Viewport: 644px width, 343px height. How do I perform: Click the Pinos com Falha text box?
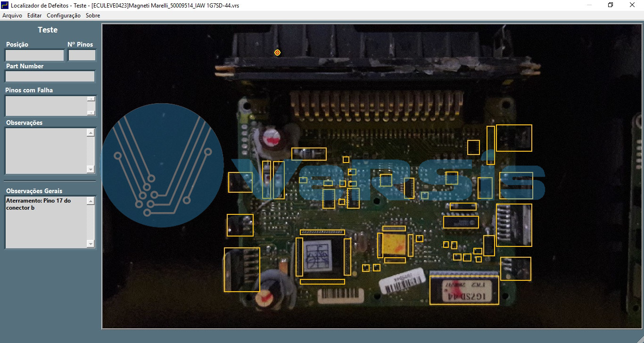(x=46, y=106)
